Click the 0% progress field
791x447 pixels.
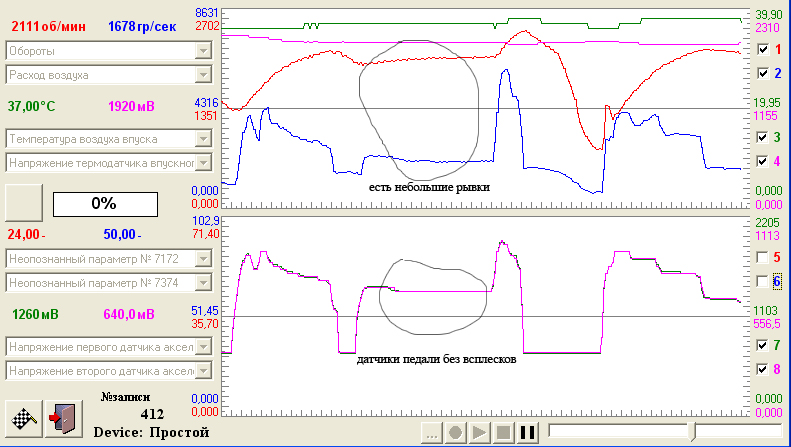[x=105, y=204]
